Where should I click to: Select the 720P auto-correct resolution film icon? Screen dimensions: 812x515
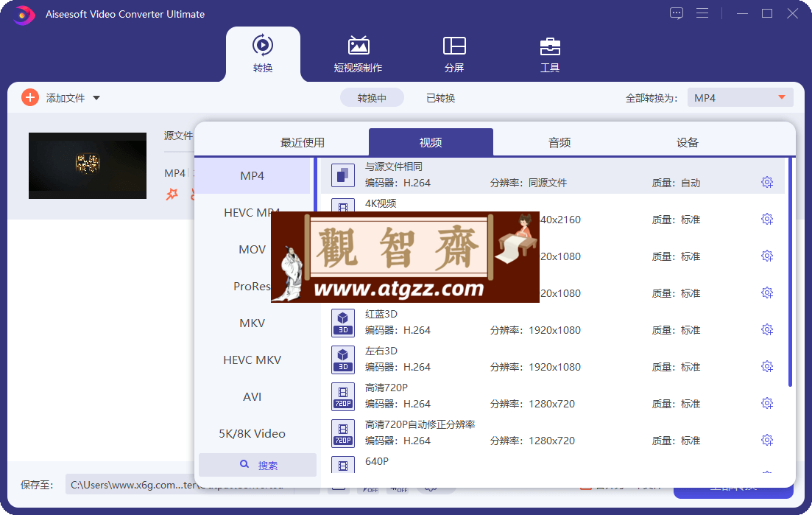coord(343,432)
